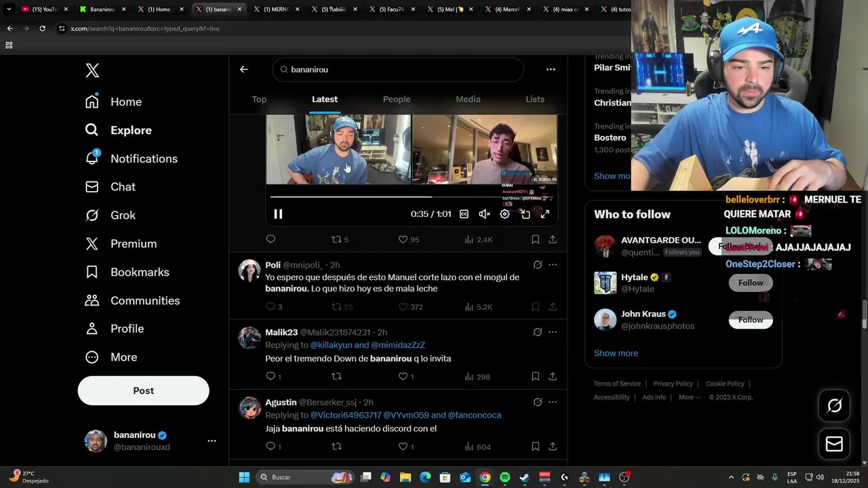Reply to Malik23's post
The image size is (868, 488).
coord(273,376)
